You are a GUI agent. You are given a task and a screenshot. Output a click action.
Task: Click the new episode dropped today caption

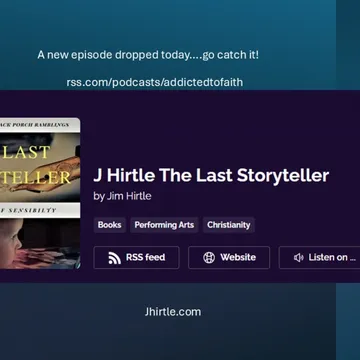click(148, 55)
